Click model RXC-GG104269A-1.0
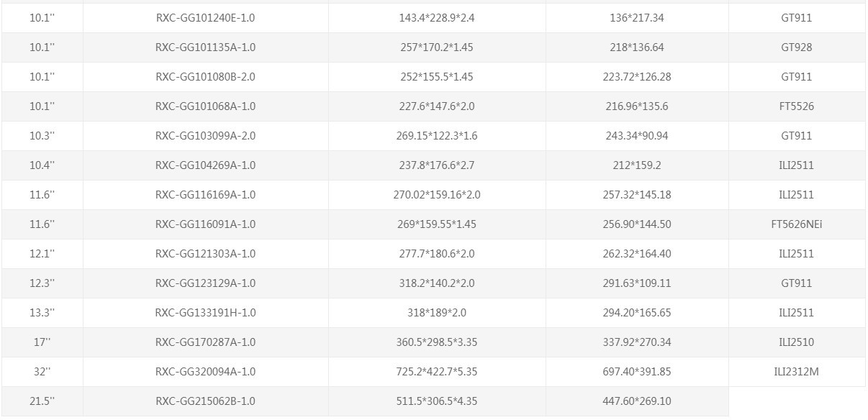The height and width of the screenshot is (420, 868). click(x=205, y=165)
